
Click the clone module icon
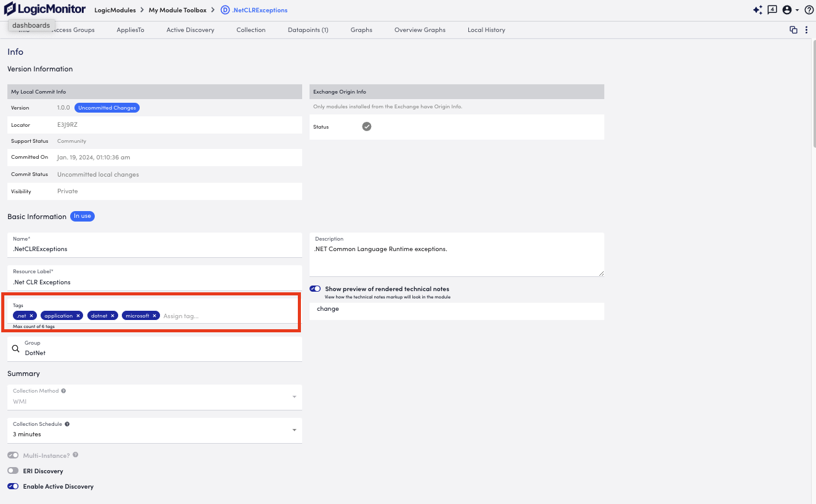point(793,30)
